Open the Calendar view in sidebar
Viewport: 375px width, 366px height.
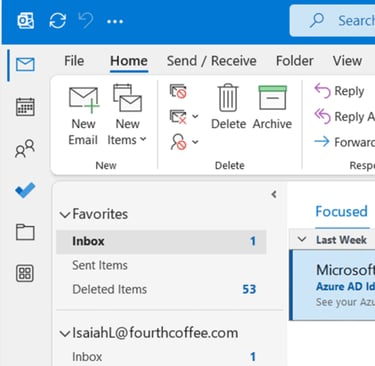(x=25, y=107)
